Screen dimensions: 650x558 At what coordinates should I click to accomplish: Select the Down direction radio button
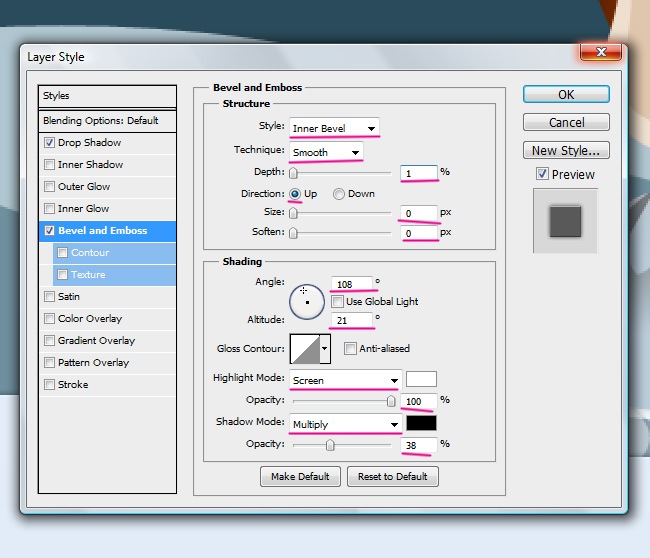pos(340,194)
